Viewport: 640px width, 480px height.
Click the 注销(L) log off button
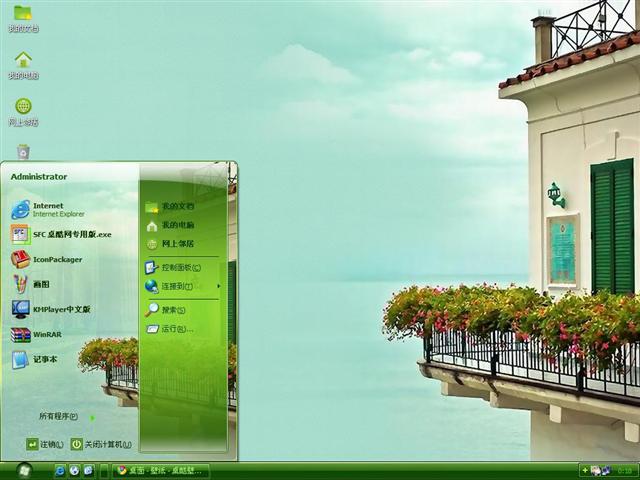tap(45, 444)
